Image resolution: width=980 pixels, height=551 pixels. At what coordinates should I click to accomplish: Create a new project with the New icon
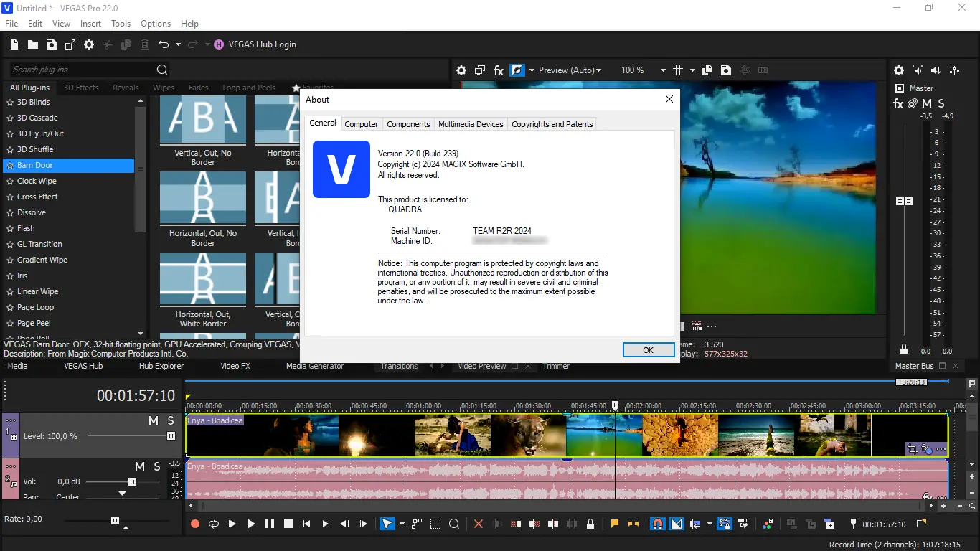tap(14, 44)
